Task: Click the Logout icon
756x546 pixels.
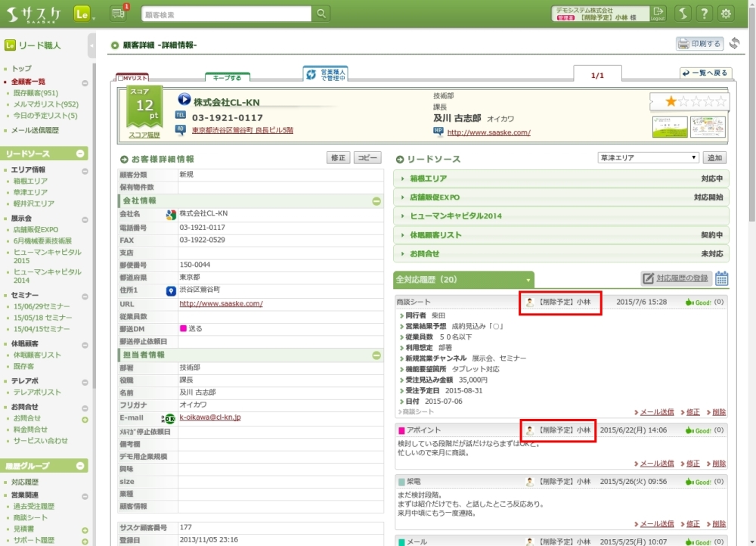Action: [658, 13]
